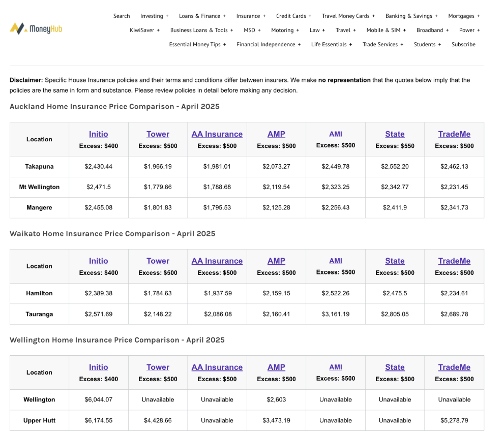Click the $3,161.19 Tauranga AMI price
The width and height of the screenshot is (504, 436).
click(x=336, y=314)
